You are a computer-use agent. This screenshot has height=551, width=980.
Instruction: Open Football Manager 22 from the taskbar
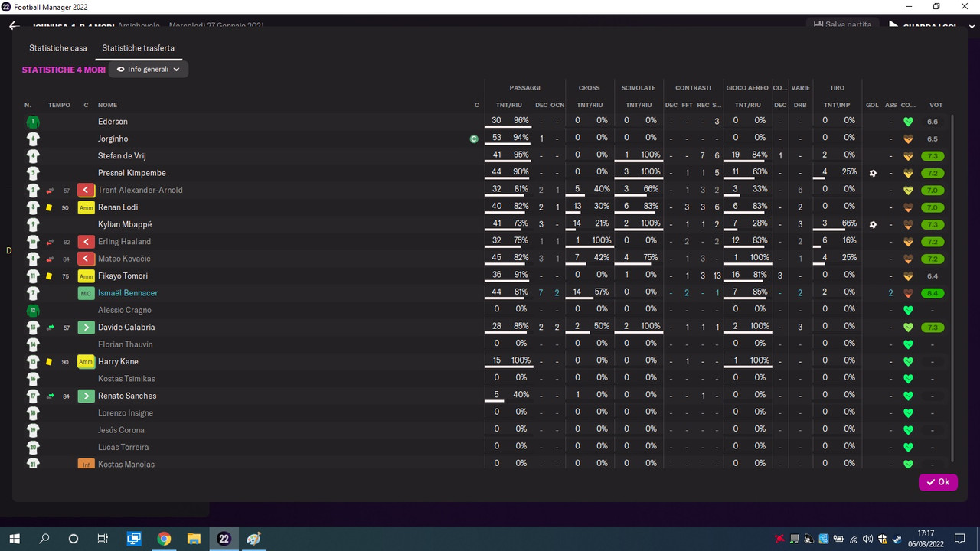coord(224,539)
